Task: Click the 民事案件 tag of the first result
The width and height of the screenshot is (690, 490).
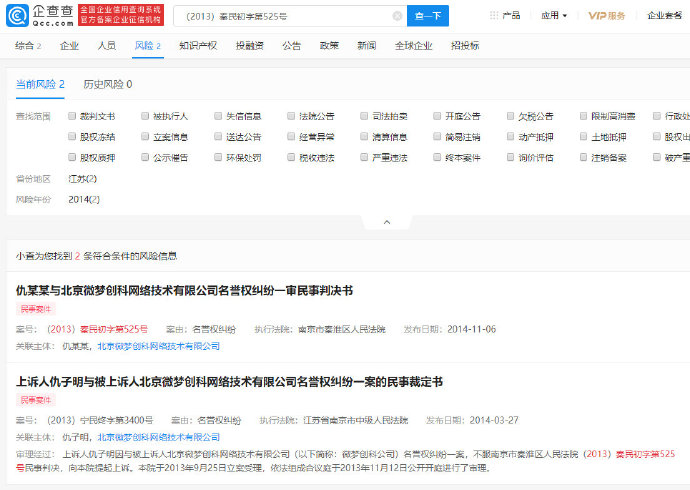Action: pyautogui.click(x=36, y=309)
